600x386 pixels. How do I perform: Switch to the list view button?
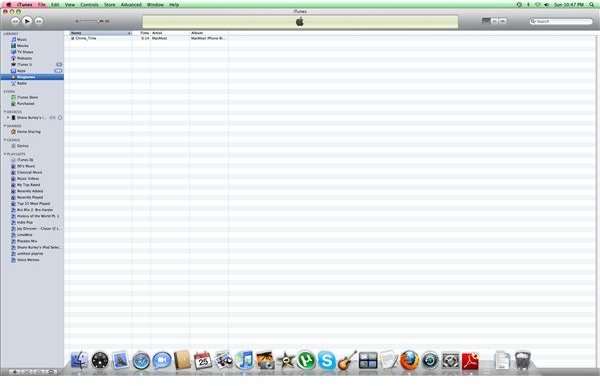[x=486, y=21]
